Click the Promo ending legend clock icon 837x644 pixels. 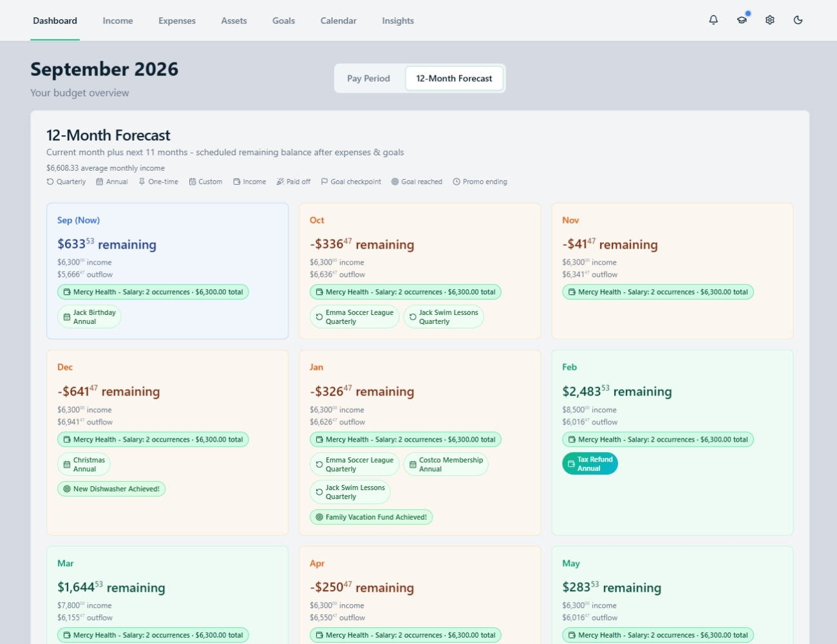pos(456,182)
